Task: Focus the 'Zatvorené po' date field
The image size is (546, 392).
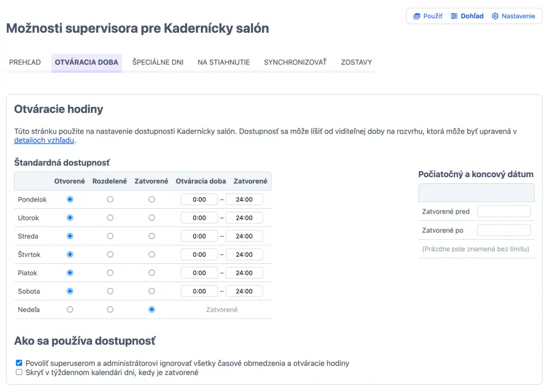Action: point(504,231)
